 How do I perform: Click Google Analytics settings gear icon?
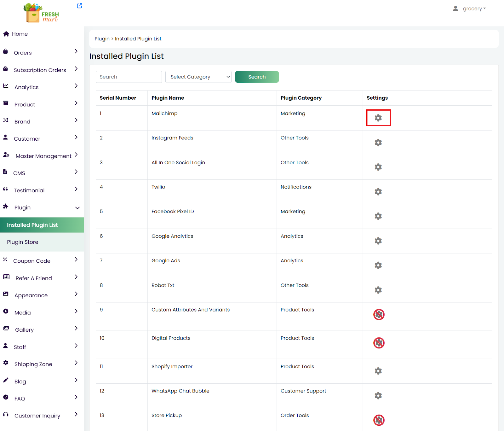[378, 241]
